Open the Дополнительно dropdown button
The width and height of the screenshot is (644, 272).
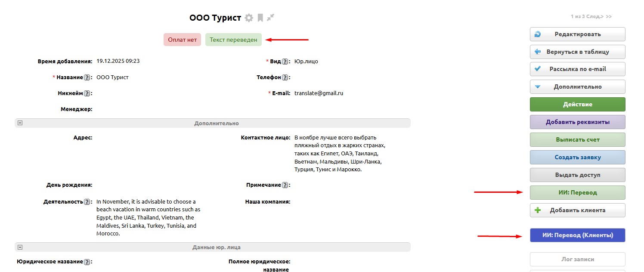coord(577,87)
